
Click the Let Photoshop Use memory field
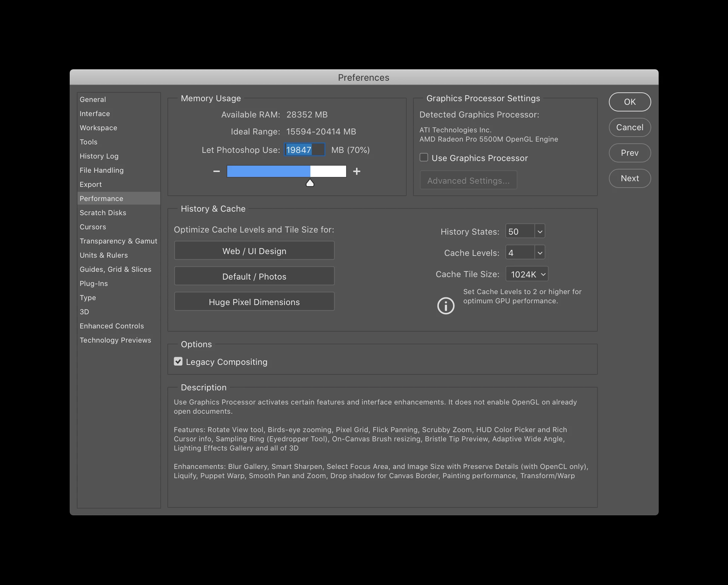pos(304,150)
